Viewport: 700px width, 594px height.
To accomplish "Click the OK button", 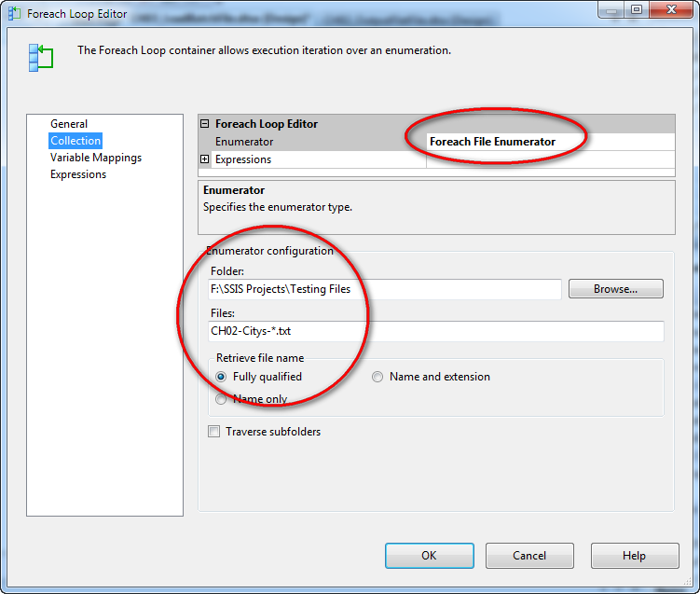I will (x=430, y=556).
